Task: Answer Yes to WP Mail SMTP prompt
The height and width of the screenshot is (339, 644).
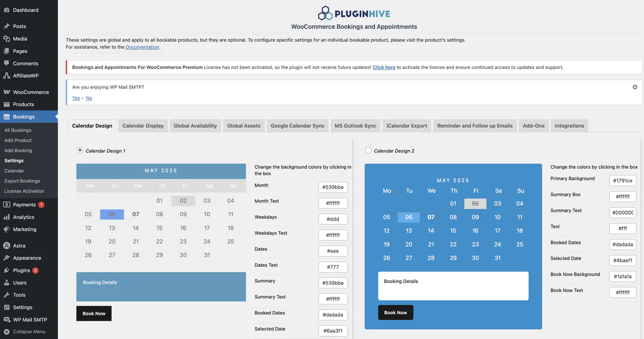Action: [x=76, y=98]
